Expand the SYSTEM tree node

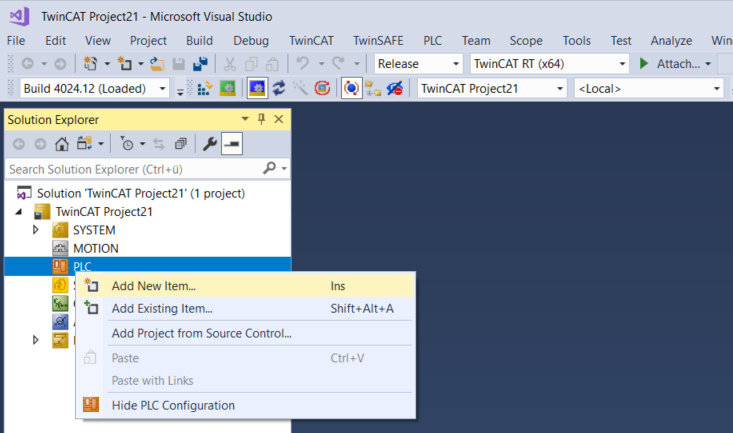point(36,230)
